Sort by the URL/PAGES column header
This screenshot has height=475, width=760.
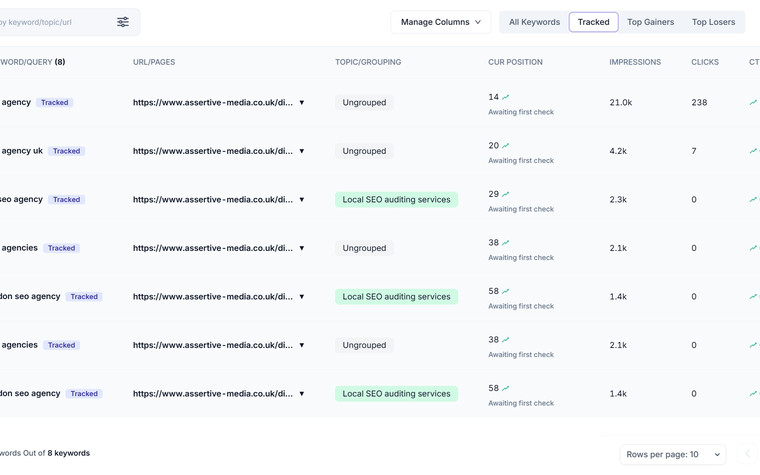click(x=154, y=62)
